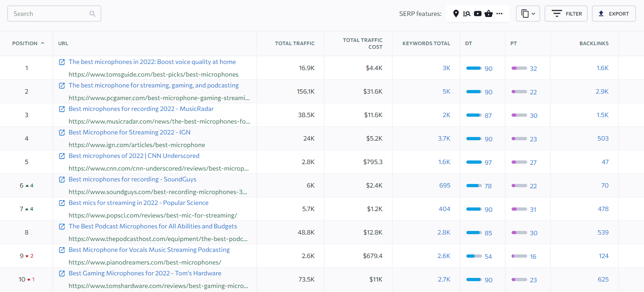This screenshot has width=644, height=292.
Task: Click keywords 695 in SoundGuys row
Action: click(445, 185)
